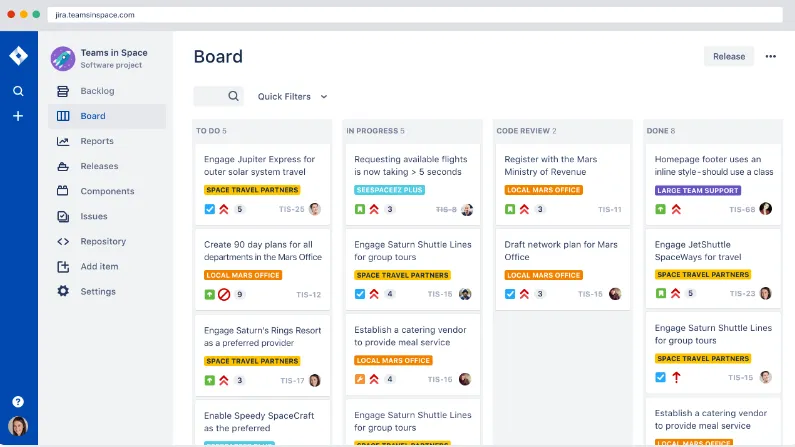This screenshot has height=447, width=795.
Task: Open Issues in project sidebar
Action: click(107, 216)
